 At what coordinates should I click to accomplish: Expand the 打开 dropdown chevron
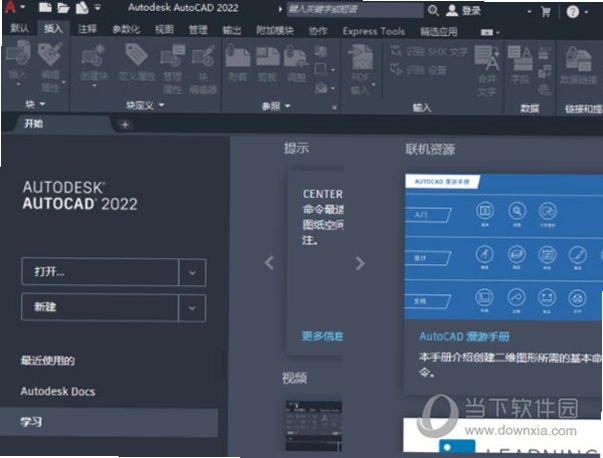(192, 273)
